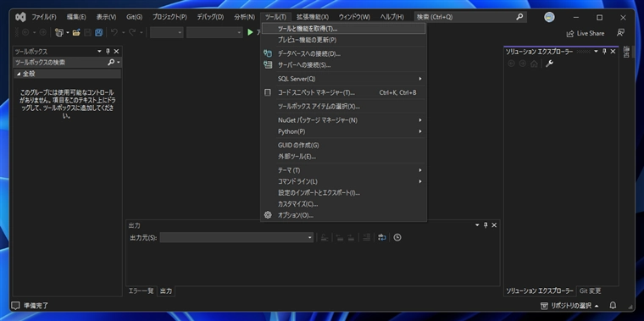Screen dimensions: 644x321
Task: Switch to the エラー一覧 tab
Action: pyautogui.click(x=141, y=291)
